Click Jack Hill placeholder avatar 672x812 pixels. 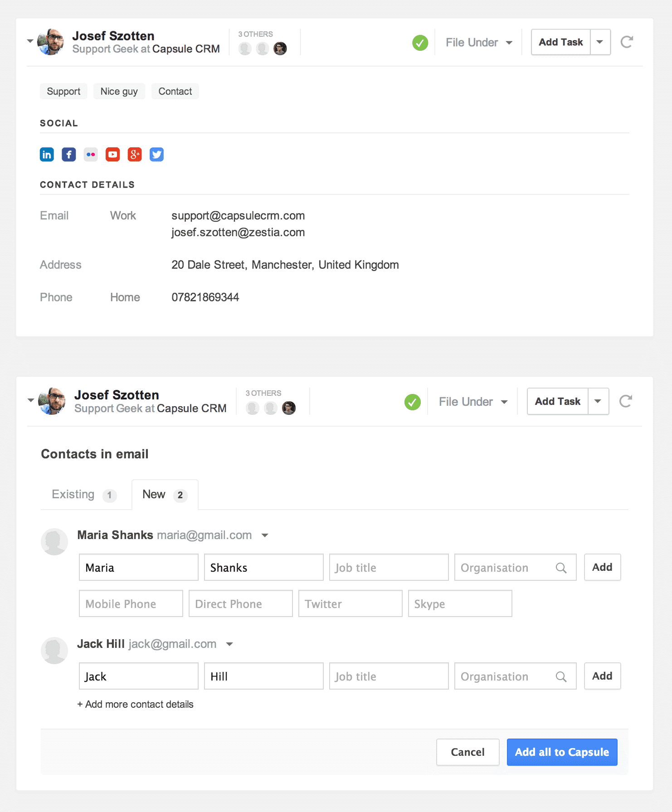[54, 651]
